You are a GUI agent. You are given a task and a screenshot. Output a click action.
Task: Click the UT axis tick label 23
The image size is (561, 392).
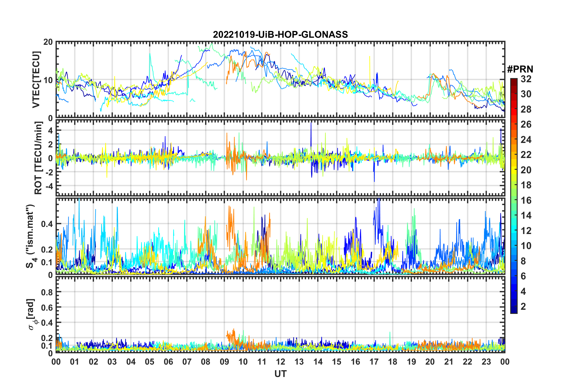[486, 362]
